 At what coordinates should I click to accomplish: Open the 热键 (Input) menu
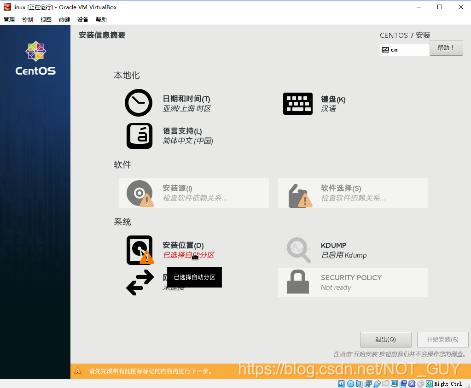pyautogui.click(x=64, y=19)
